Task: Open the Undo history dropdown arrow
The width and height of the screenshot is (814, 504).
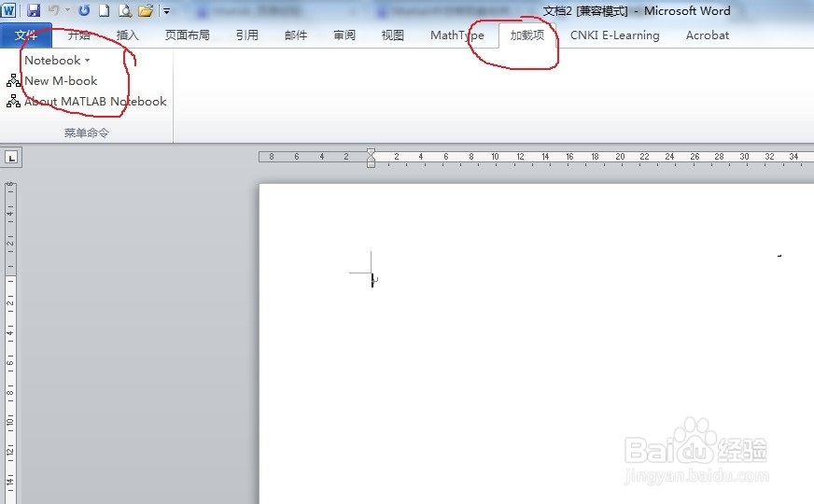Action: 67,10
